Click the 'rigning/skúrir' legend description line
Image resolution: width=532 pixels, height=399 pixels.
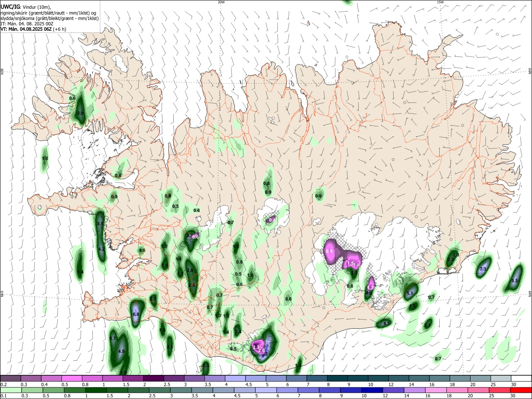click(x=49, y=12)
